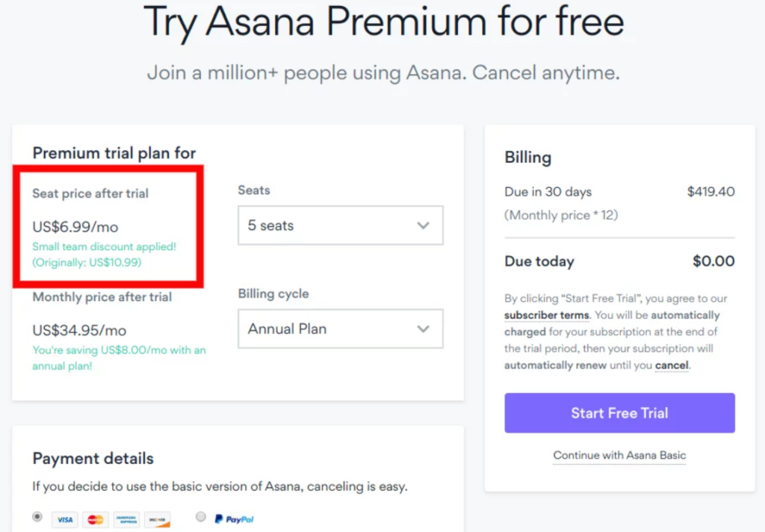
Task: Click the Payment details heading
Action: pyautogui.click(x=93, y=459)
